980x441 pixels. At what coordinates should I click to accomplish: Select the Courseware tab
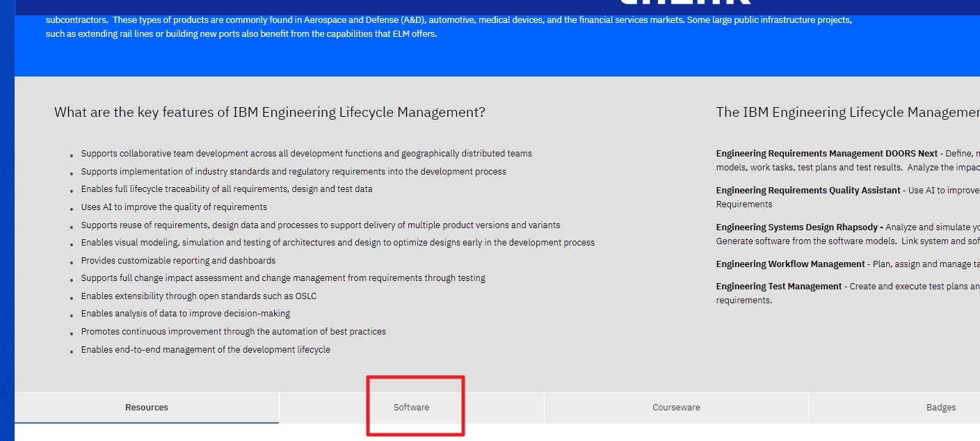coord(676,408)
